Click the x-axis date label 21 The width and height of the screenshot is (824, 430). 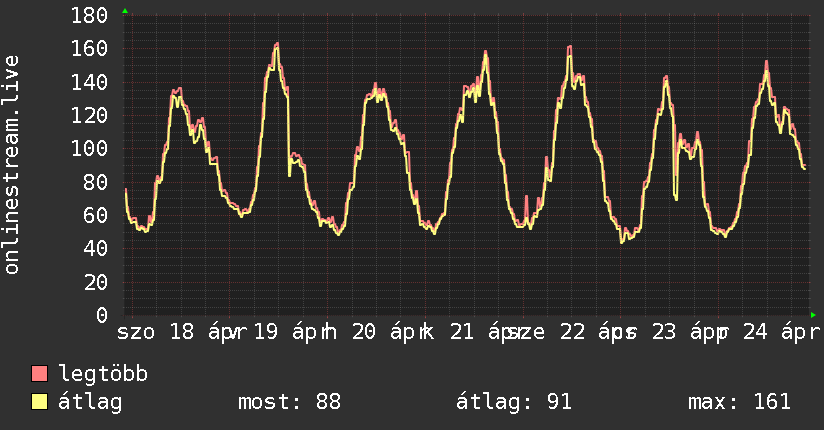pos(462,332)
